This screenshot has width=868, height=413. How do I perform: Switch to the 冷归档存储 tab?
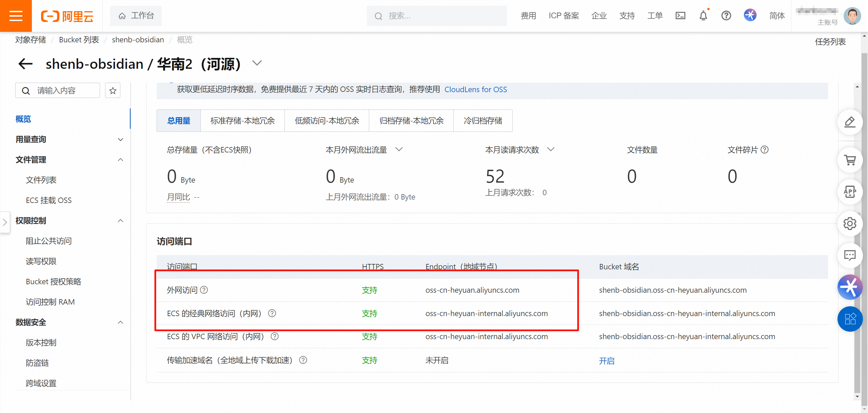pyautogui.click(x=483, y=121)
